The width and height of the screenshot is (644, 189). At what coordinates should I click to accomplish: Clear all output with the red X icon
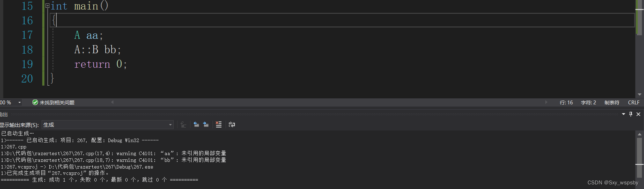pyautogui.click(x=219, y=124)
